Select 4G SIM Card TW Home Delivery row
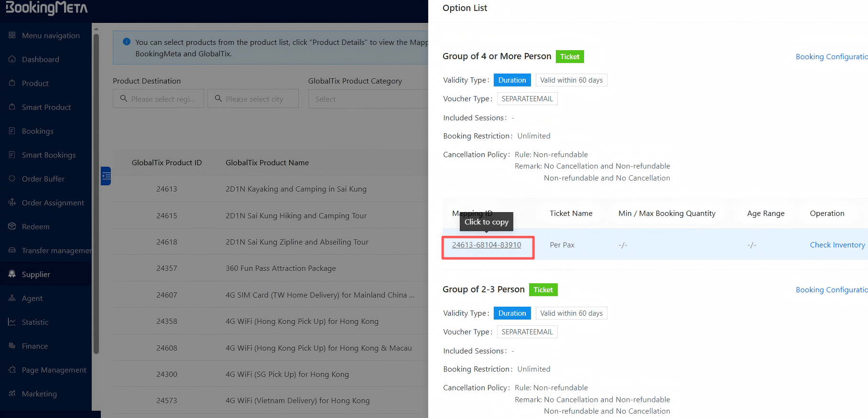 [271, 295]
